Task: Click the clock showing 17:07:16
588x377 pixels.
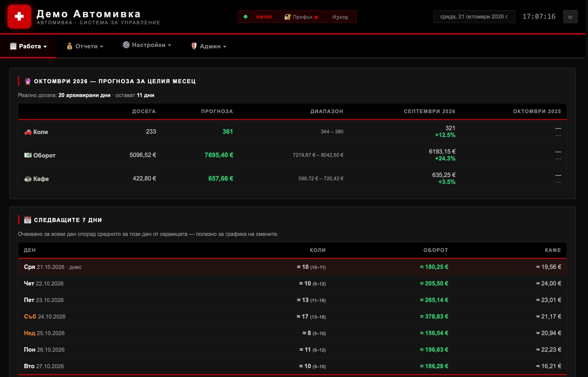Action: pyautogui.click(x=539, y=17)
